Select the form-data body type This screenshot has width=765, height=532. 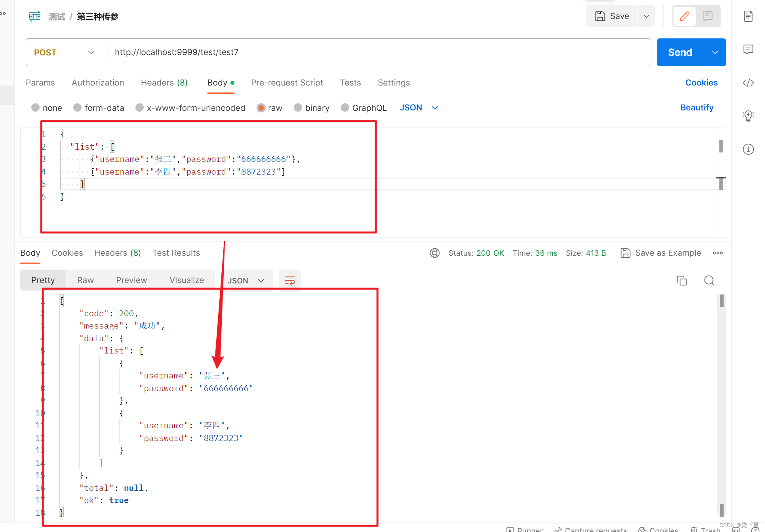78,108
